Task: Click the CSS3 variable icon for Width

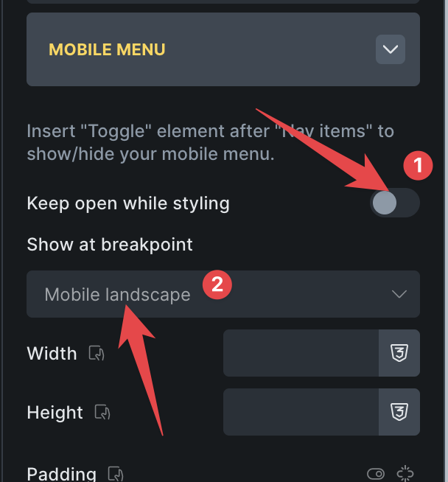Action: point(399,353)
